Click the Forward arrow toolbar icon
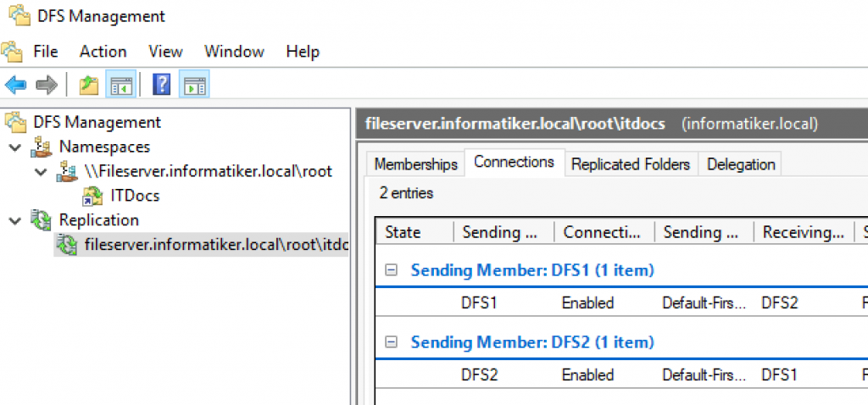Image resolution: width=868 pixels, height=405 pixels. point(47,86)
